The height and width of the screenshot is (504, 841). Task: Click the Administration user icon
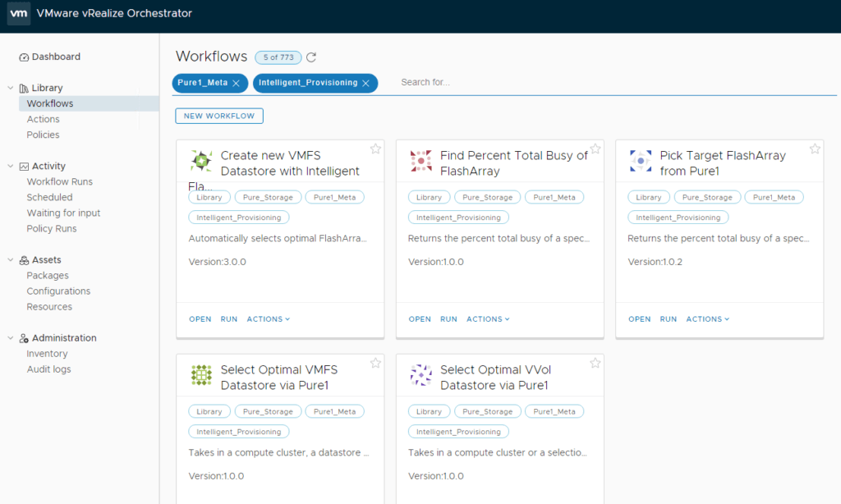[x=24, y=338]
